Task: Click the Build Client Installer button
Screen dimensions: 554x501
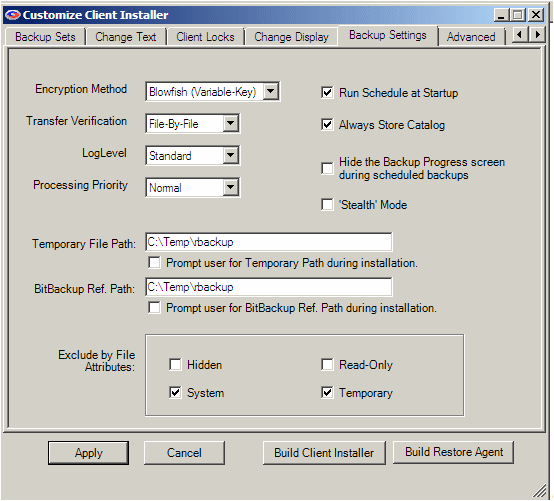Action: pos(324,453)
